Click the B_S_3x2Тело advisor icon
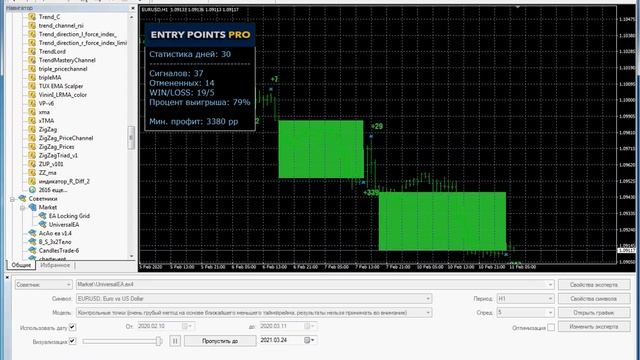Image resolution: width=640 pixels, height=360 pixels. (x=32, y=242)
